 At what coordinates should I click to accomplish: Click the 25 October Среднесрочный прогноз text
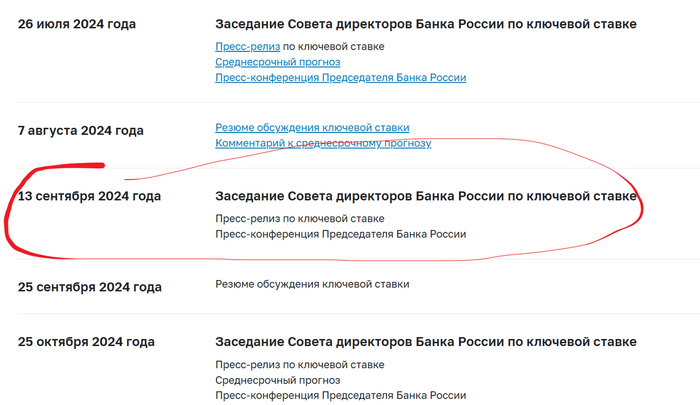(x=278, y=380)
